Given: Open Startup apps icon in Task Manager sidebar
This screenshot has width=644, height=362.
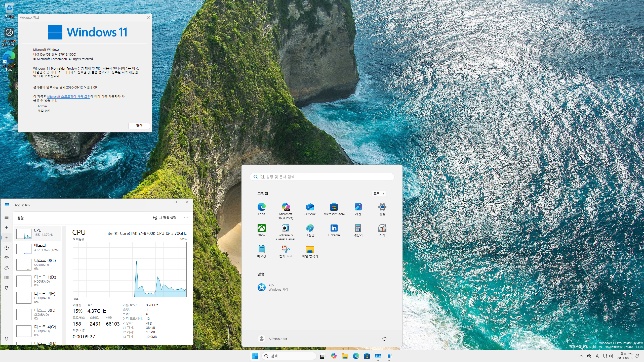Looking at the screenshot, I should [7, 257].
